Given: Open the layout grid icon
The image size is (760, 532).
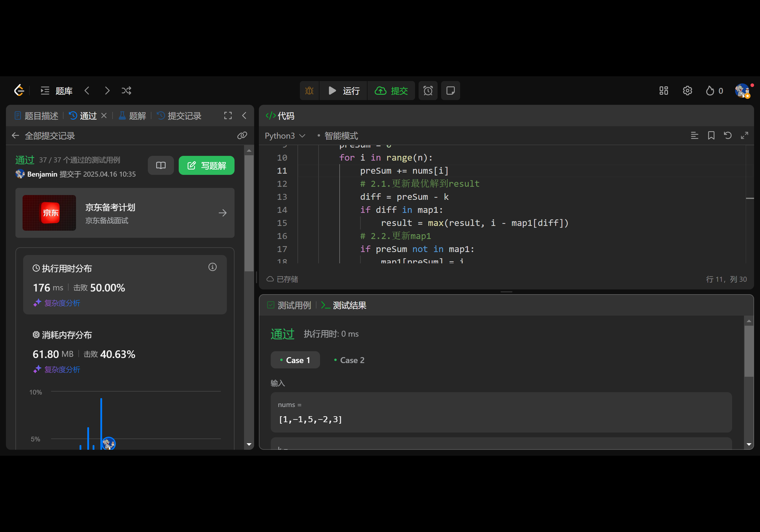Looking at the screenshot, I should 663,91.
